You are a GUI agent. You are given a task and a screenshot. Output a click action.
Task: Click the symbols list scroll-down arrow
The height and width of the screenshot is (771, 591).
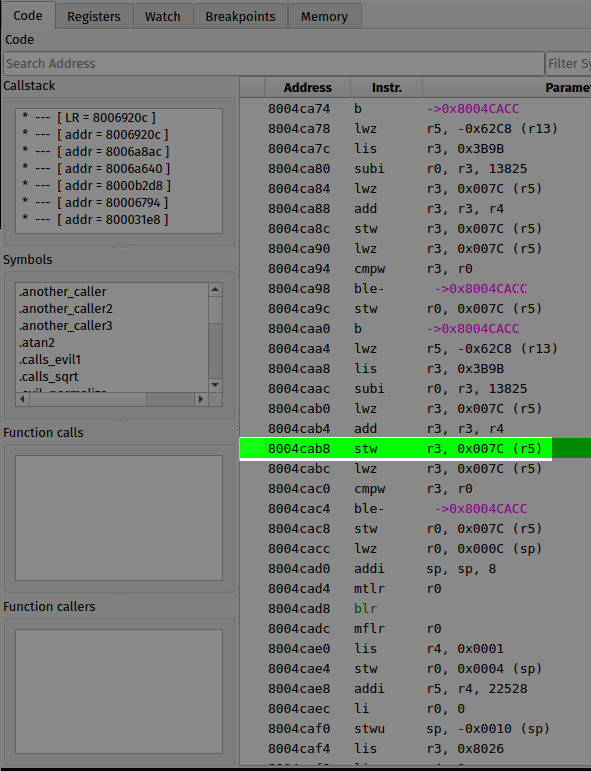click(x=215, y=385)
